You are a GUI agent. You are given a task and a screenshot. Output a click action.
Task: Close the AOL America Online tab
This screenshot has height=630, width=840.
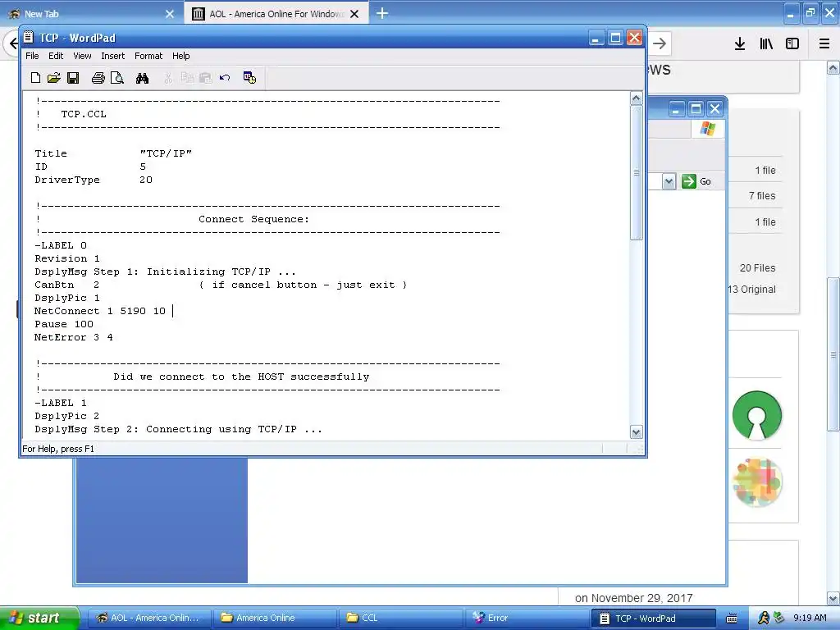coord(354,14)
